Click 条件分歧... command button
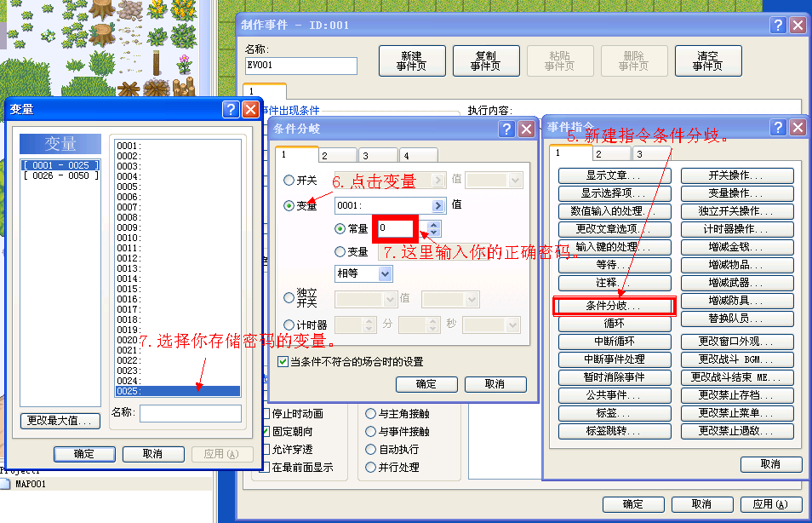The width and height of the screenshot is (812, 523). [615, 306]
